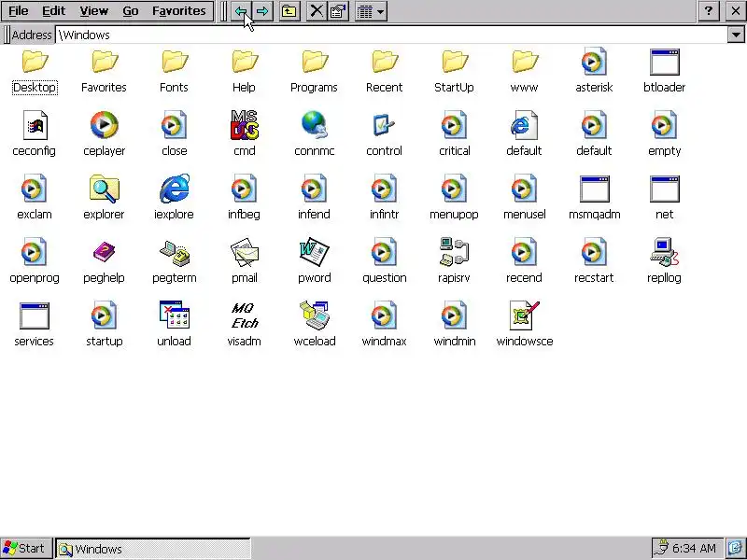747x560 pixels.
Task: Go forward using the right arrow button
Action: 262,11
